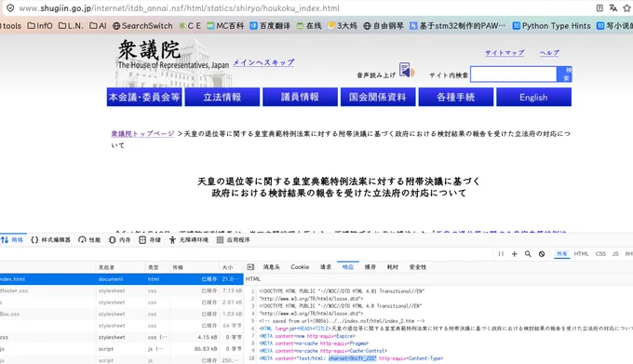The width and height of the screenshot is (633, 364).
Task: Filter network requests by JS
Action: (x=615, y=254)
